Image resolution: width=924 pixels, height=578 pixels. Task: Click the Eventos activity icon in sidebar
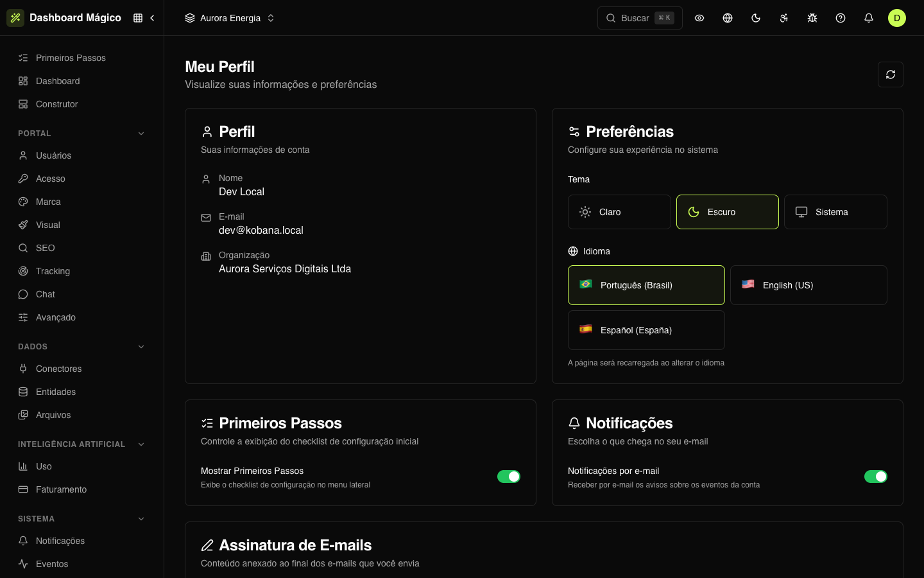pos(23,564)
